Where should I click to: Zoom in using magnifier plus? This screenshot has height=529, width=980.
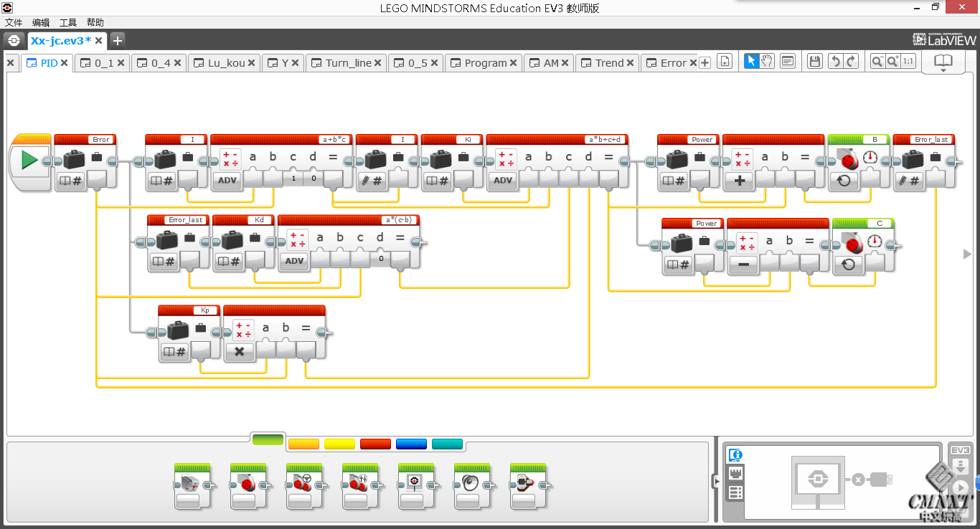tap(893, 62)
